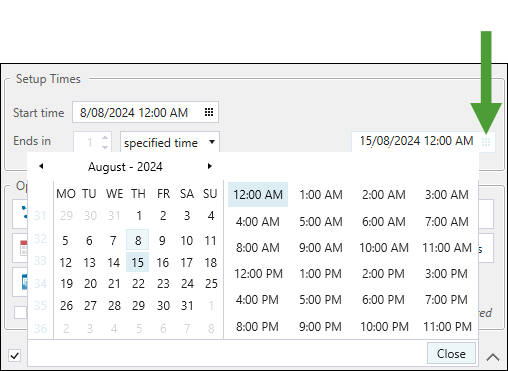Click the August - 2024 month header
Screen dimensions: 508x371
coord(125,167)
